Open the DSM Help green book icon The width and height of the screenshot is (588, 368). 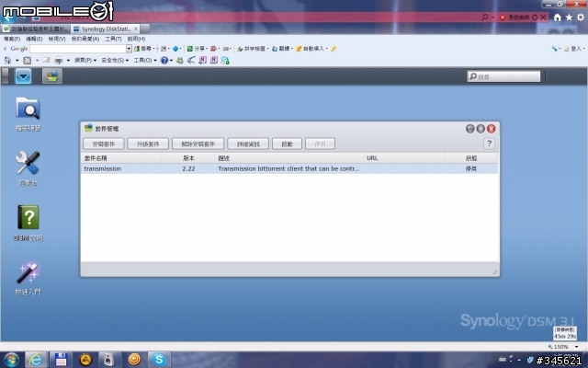pos(28,217)
